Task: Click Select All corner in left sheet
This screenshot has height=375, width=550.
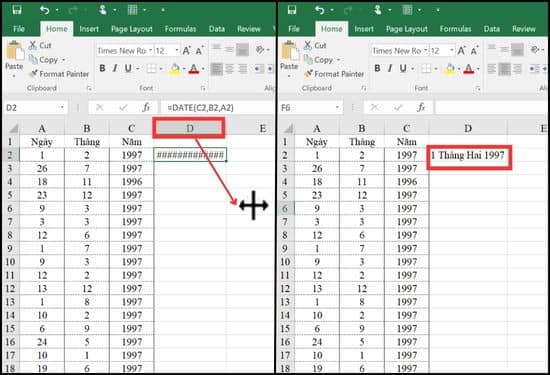Action: [13, 128]
